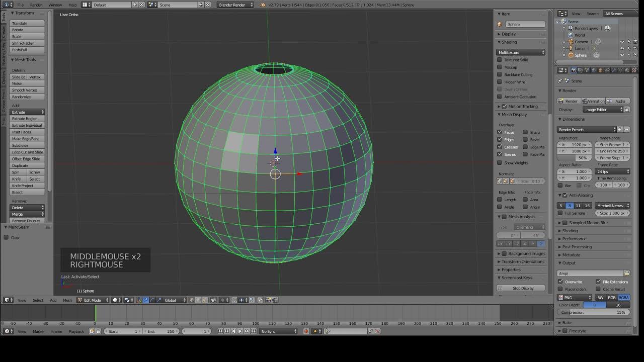The width and height of the screenshot is (644, 362).
Task: Jump to the last frame in timeline
Action: tap(254, 331)
